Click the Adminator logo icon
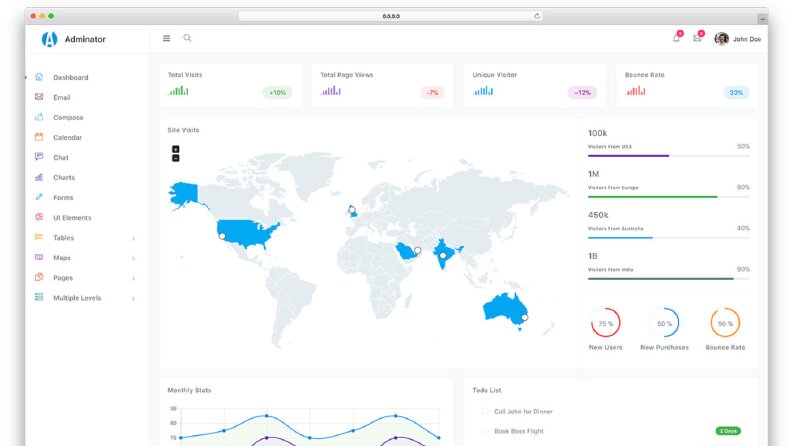Image resolution: width=793 pixels, height=446 pixels. [x=49, y=39]
